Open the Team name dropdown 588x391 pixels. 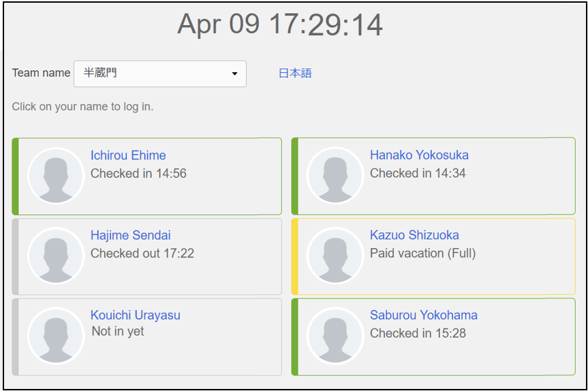coord(159,74)
